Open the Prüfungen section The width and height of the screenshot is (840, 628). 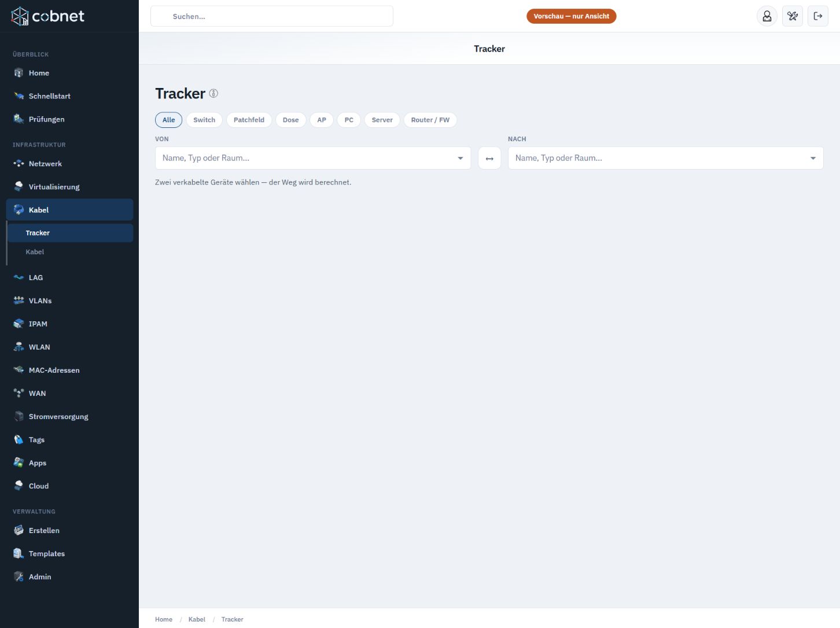click(69, 119)
